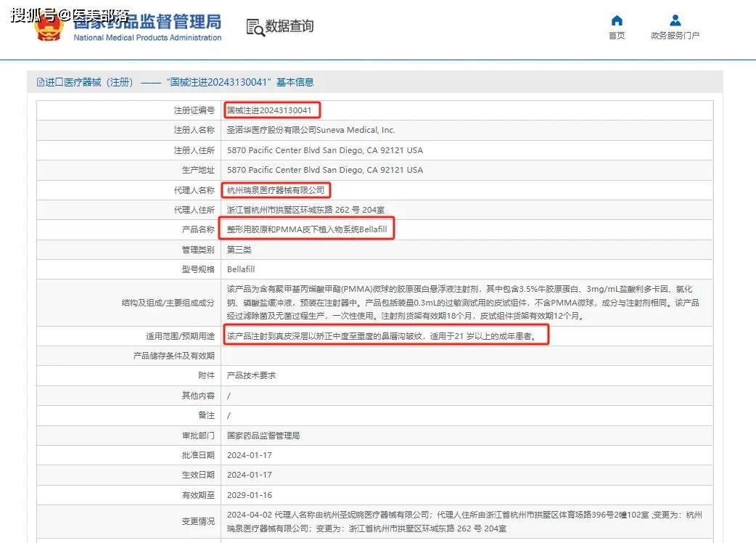
Task: Click the 注册人住所 address value
Action: coord(325,150)
